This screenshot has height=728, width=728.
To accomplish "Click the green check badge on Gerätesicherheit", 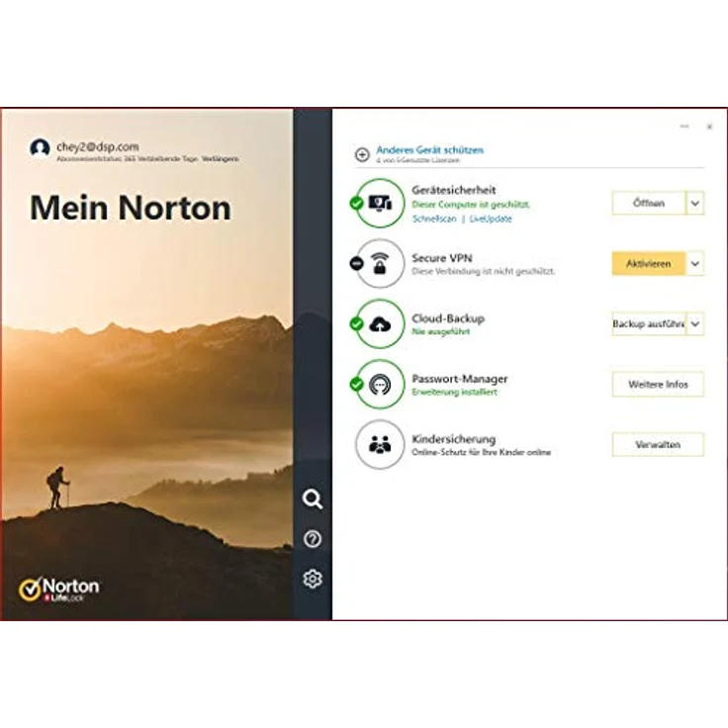I will click(356, 203).
